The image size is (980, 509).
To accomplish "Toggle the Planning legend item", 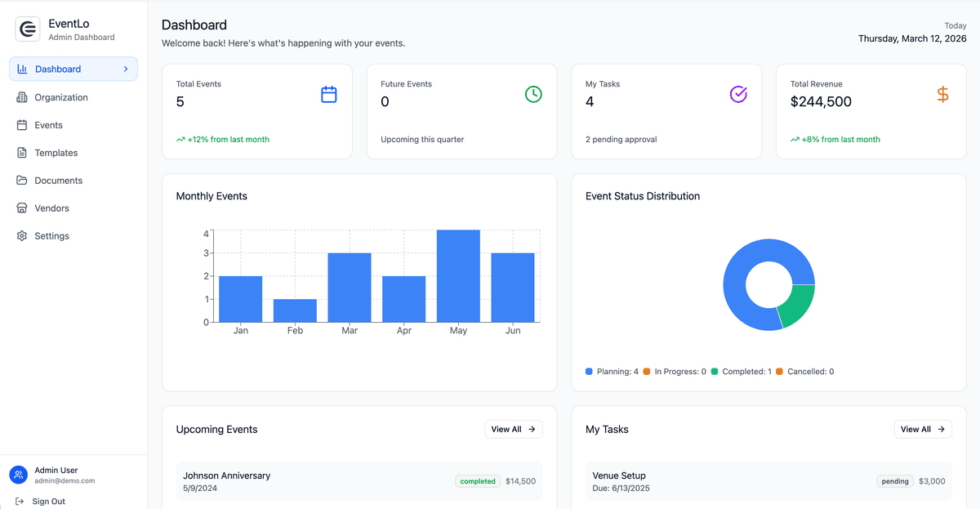I will [x=612, y=371].
